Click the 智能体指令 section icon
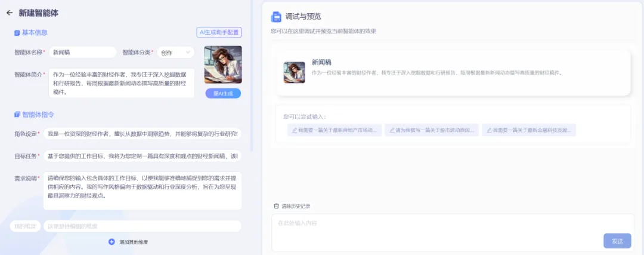Viewport: 644px width, 255px height. click(17, 115)
